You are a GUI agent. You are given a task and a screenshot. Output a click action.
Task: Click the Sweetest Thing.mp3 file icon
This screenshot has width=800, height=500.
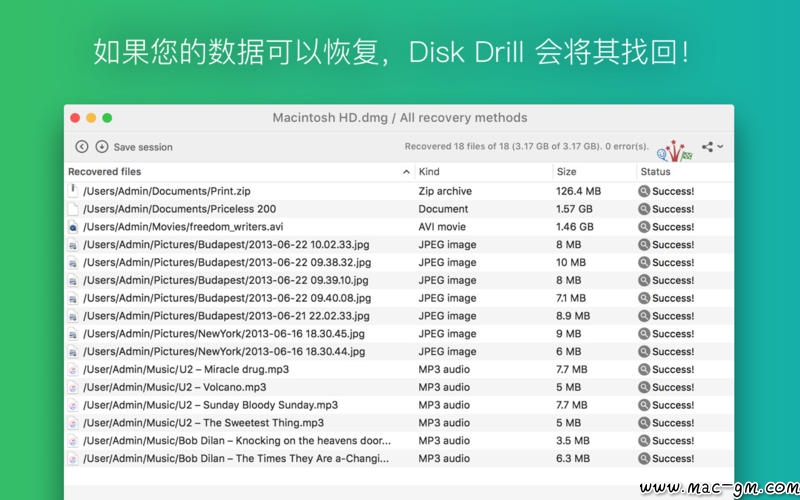tap(73, 423)
